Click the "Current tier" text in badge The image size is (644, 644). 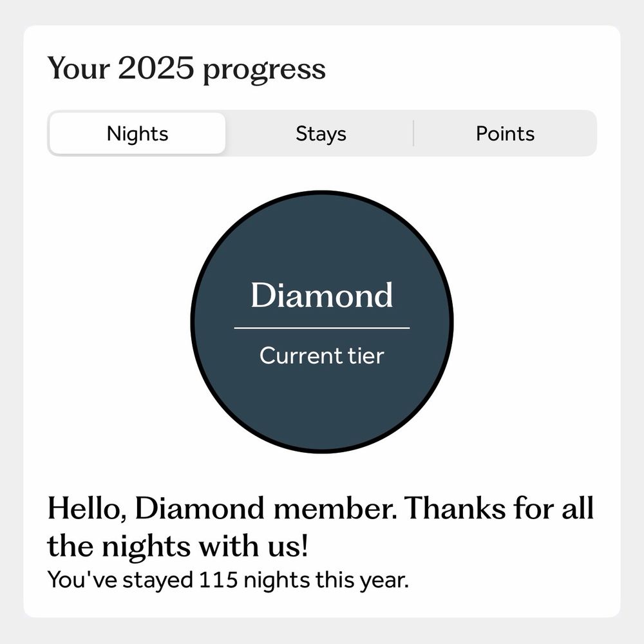322,355
